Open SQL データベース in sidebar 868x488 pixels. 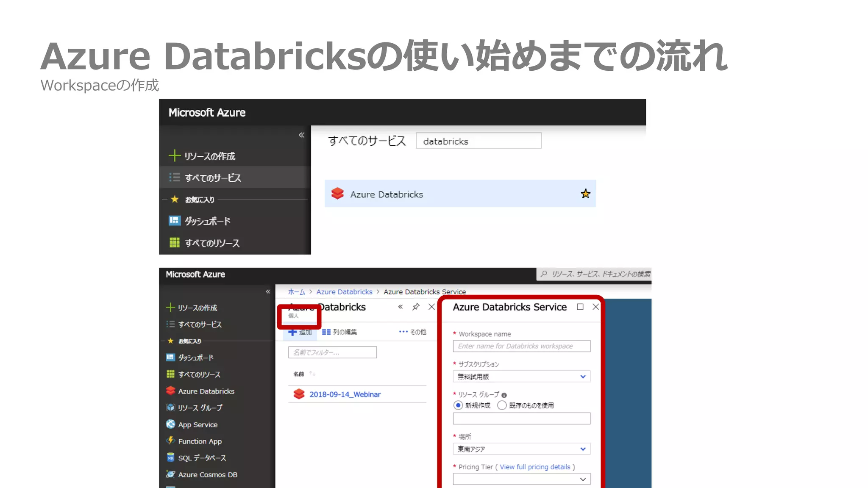pos(202,458)
